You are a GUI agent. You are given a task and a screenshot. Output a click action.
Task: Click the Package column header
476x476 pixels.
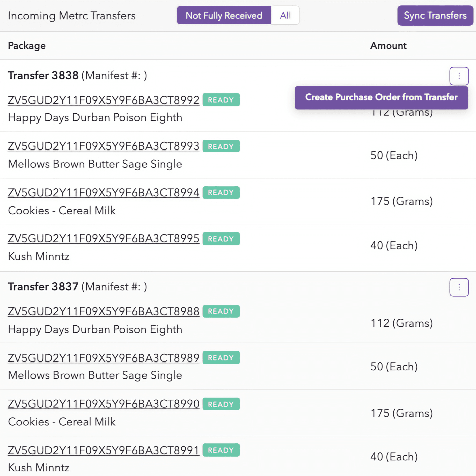[27, 46]
